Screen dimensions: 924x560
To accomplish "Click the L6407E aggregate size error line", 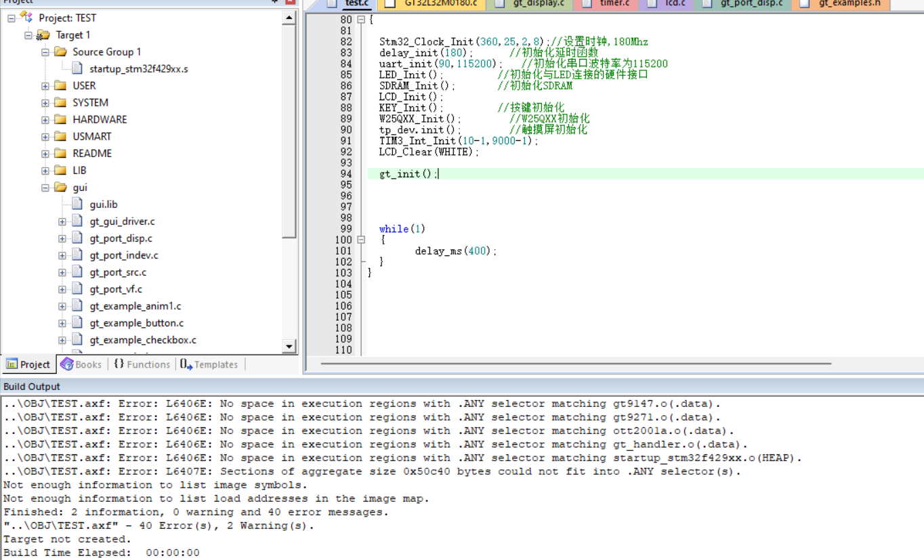I will [x=372, y=471].
